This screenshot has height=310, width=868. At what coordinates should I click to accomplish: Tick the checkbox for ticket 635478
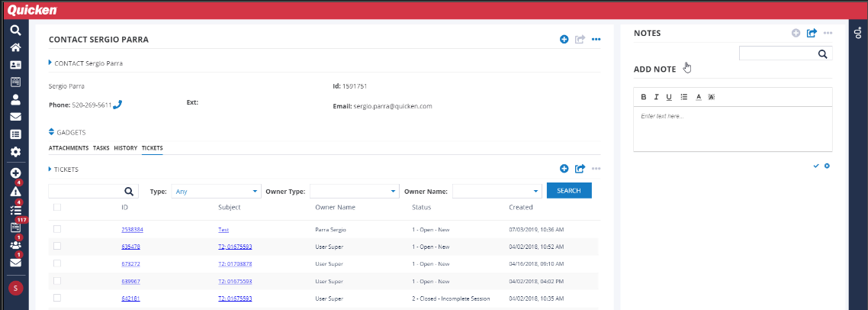[57, 246]
